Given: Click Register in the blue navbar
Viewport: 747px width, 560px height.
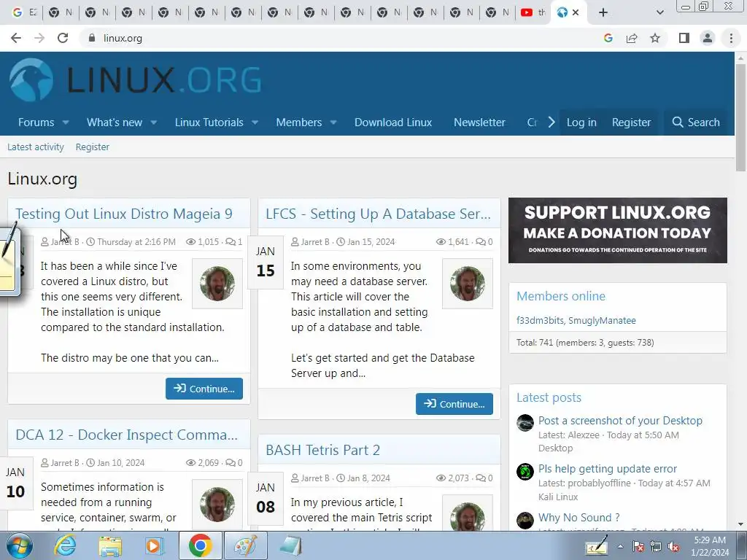Looking at the screenshot, I should click(x=631, y=122).
